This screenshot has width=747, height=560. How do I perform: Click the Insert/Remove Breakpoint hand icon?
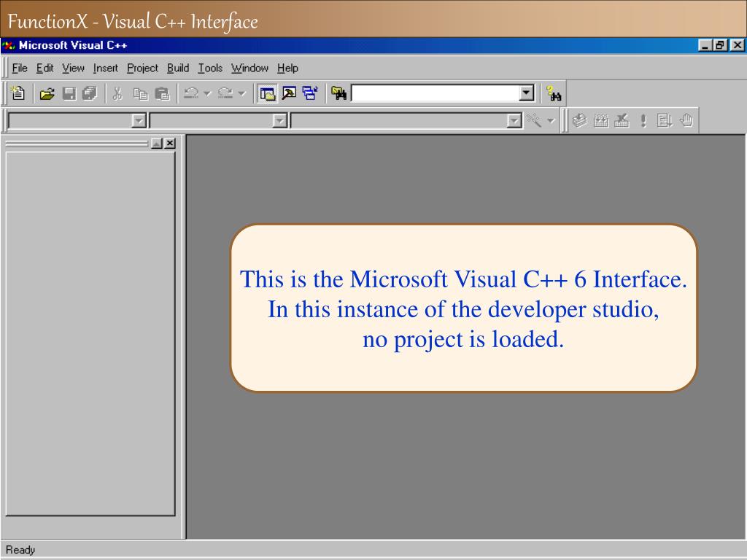click(686, 120)
